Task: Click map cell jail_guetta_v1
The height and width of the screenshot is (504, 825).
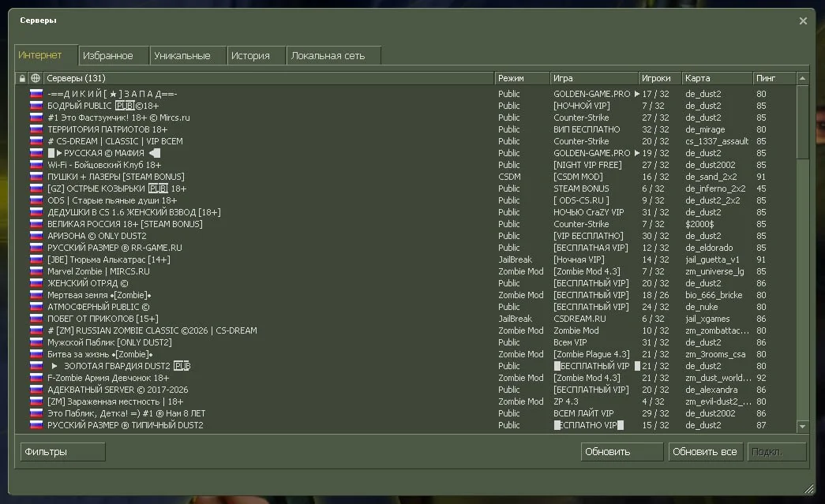Action: [x=712, y=259]
